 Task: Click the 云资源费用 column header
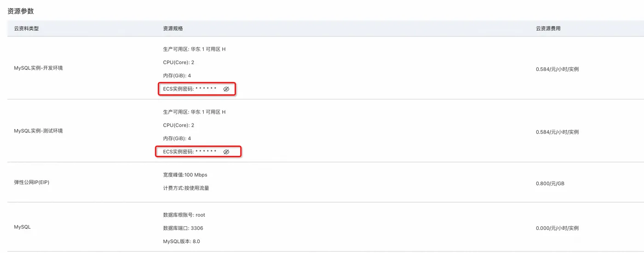(x=548, y=29)
